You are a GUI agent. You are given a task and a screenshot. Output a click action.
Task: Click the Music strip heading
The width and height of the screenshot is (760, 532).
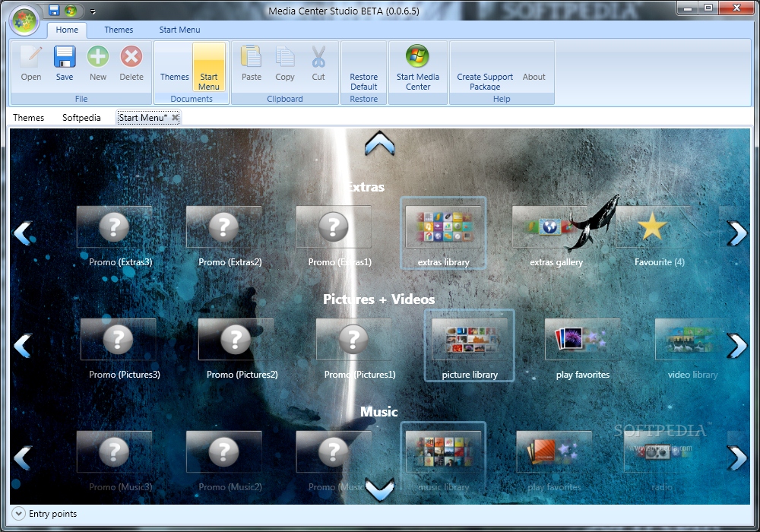click(x=379, y=412)
